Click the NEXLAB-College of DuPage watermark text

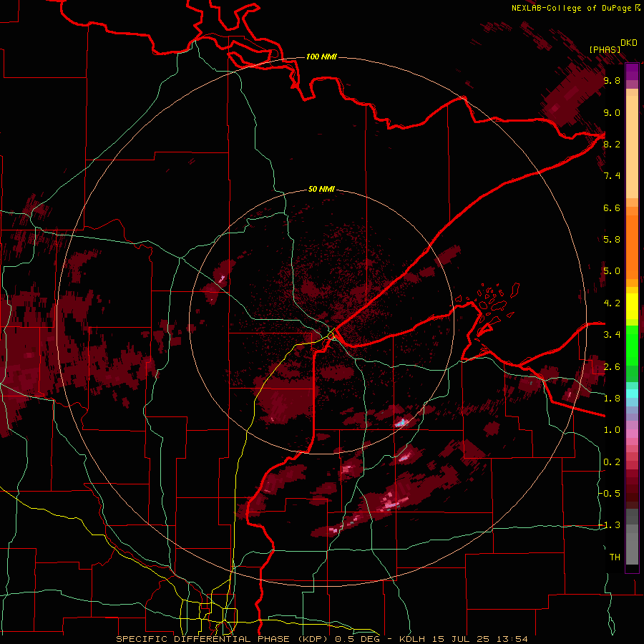[x=575, y=8]
